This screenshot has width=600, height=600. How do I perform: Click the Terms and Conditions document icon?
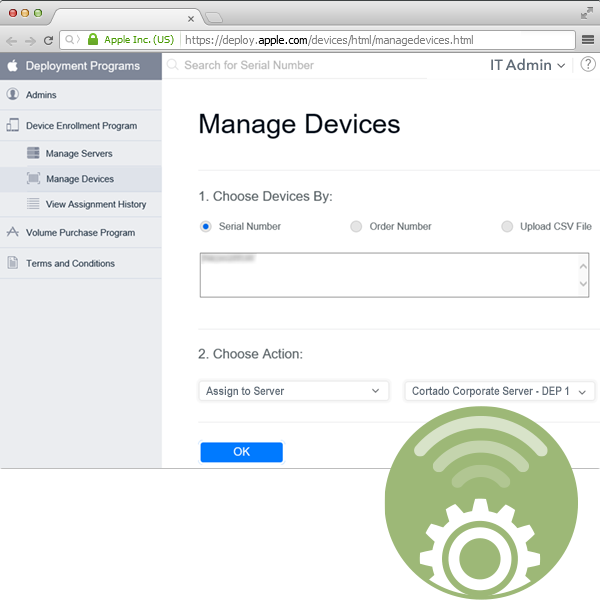coord(13,262)
